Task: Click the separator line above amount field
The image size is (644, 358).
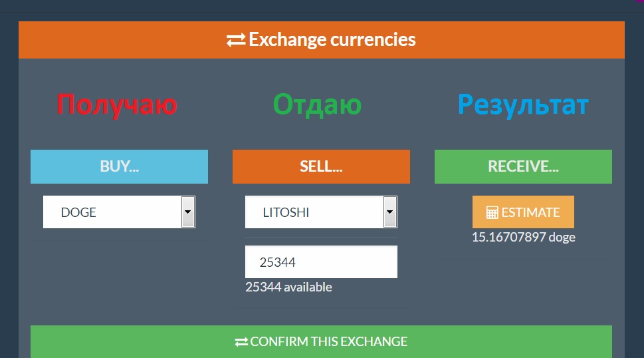Action: tap(321, 237)
